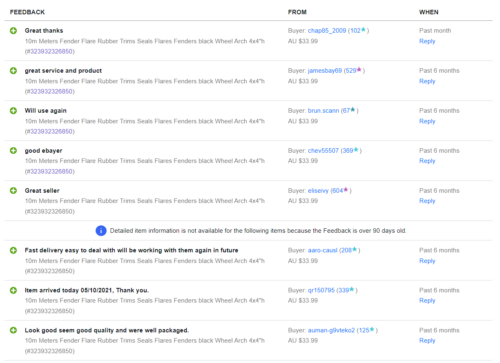Open buyer profile chev55507

click(x=323, y=151)
